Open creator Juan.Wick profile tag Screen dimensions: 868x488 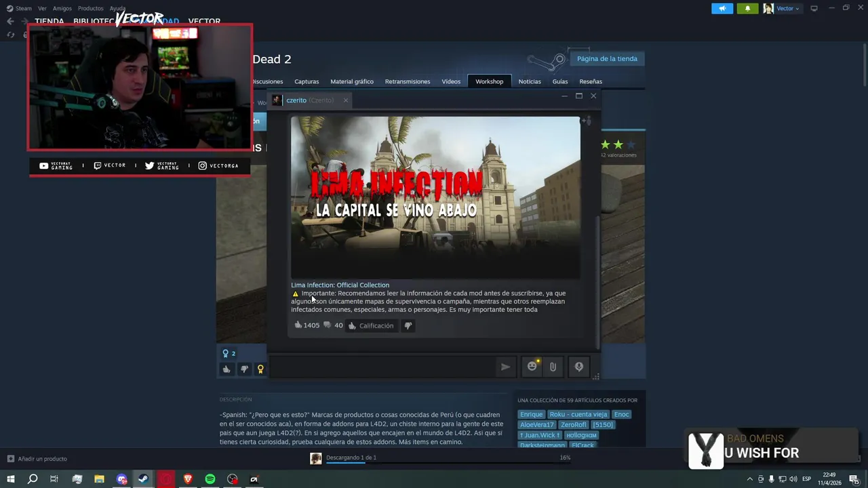pyautogui.click(x=540, y=435)
